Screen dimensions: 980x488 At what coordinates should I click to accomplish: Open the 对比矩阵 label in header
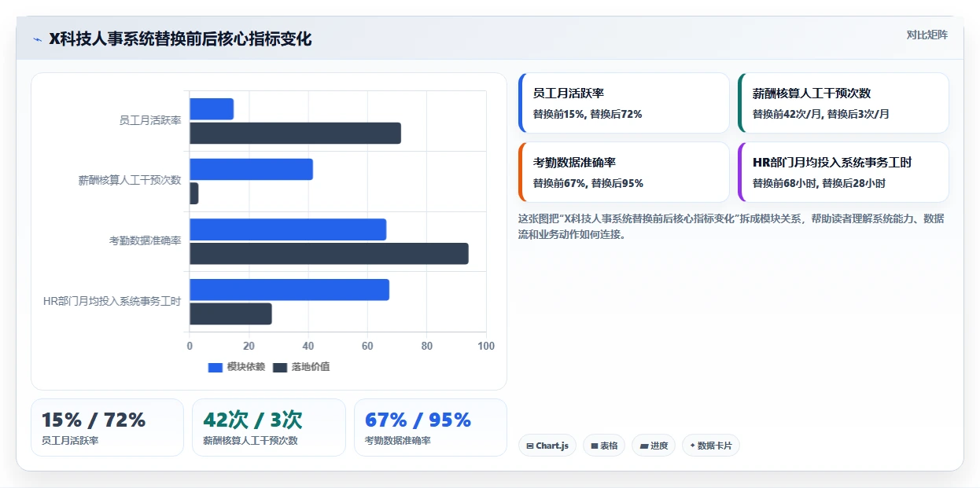(x=927, y=35)
